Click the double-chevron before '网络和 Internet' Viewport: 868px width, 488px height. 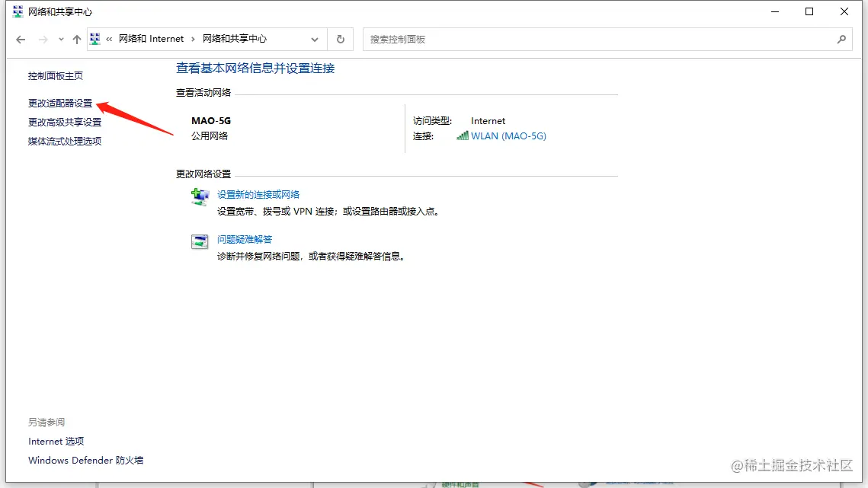[x=109, y=39]
